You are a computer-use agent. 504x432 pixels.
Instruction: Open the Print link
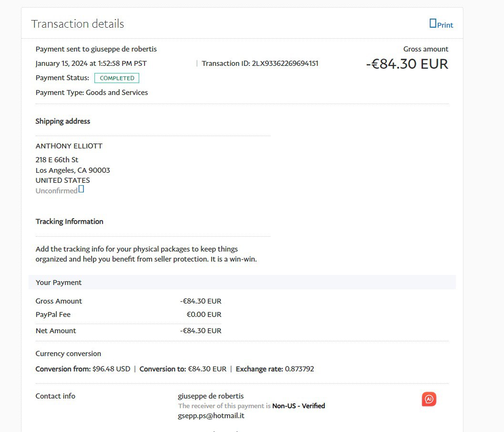[445, 25]
